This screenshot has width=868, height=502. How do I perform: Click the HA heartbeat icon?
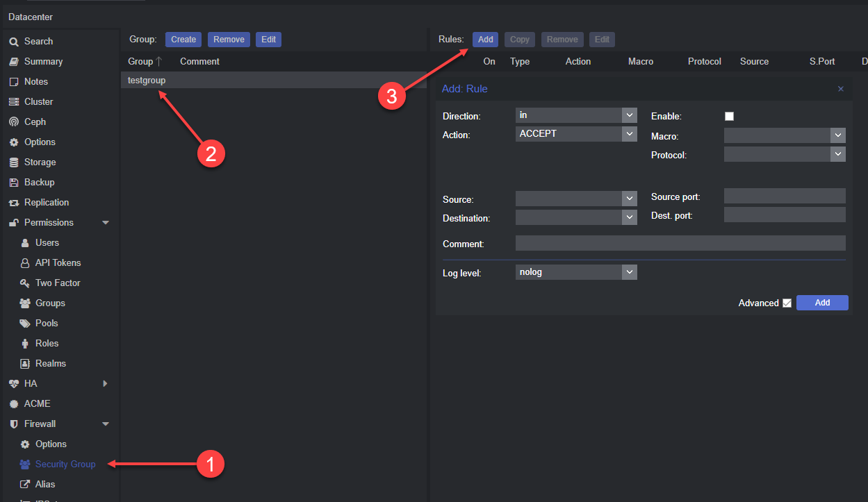point(13,384)
